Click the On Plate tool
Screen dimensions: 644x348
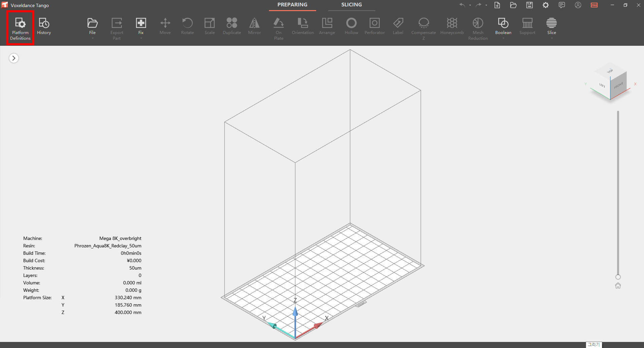tap(279, 29)
